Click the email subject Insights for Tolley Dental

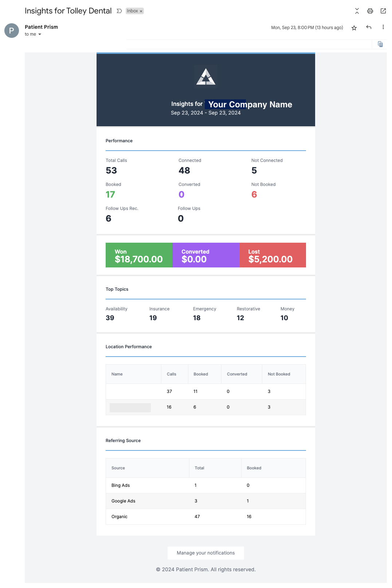click(68, 11)
